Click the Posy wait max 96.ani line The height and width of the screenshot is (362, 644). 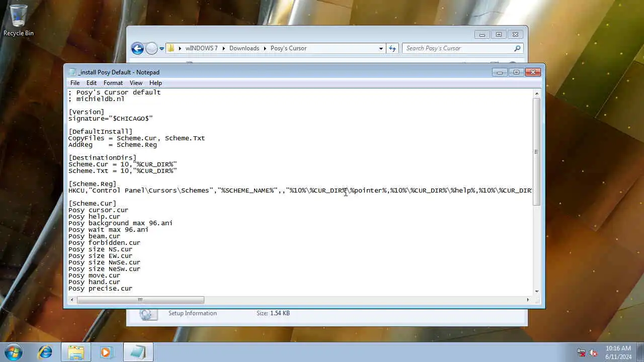tap(109, 230)
